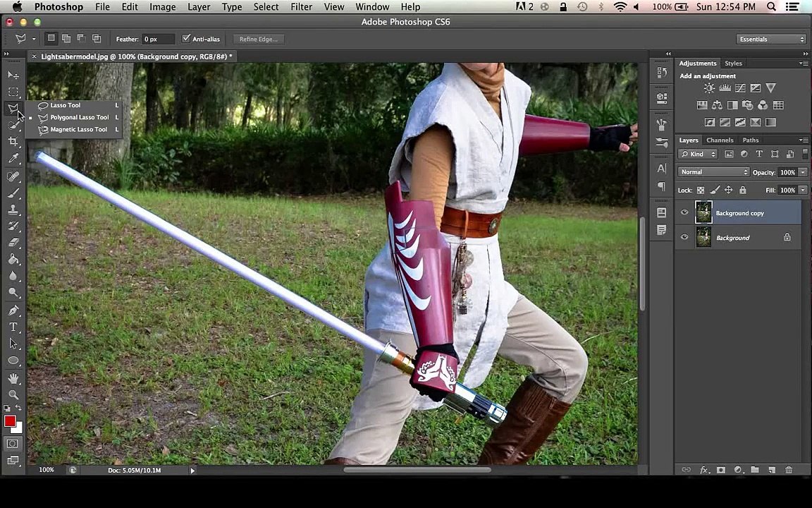Add a Brightness/Contrast adjustment
The image size is (812, 508).
coord(709,88)
